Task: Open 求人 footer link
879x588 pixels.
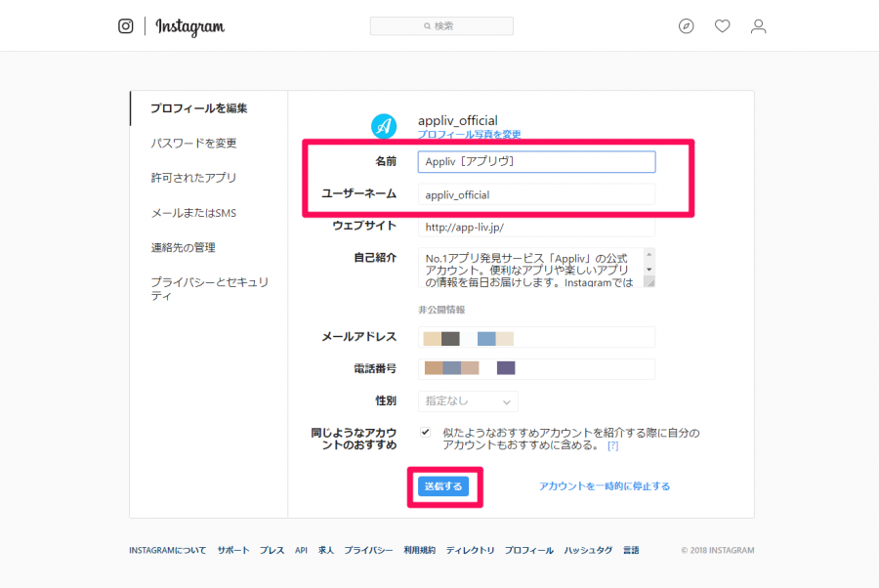Action: pyautogui.click(x=325, y=551)
